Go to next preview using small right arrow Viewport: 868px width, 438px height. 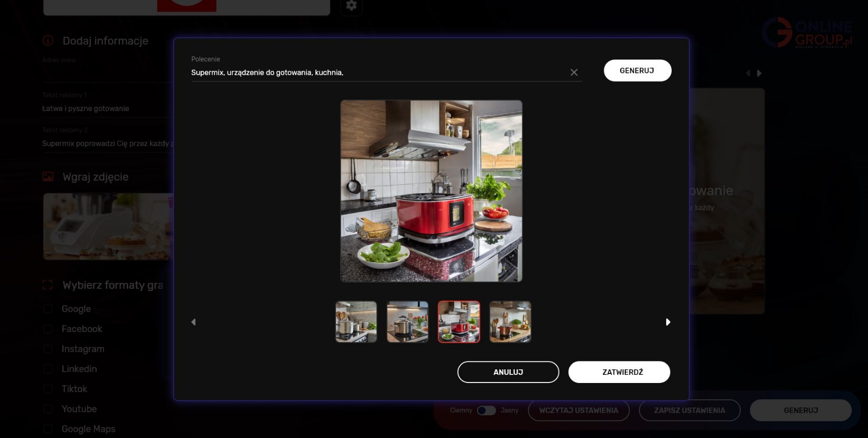(x=759, y=73)
